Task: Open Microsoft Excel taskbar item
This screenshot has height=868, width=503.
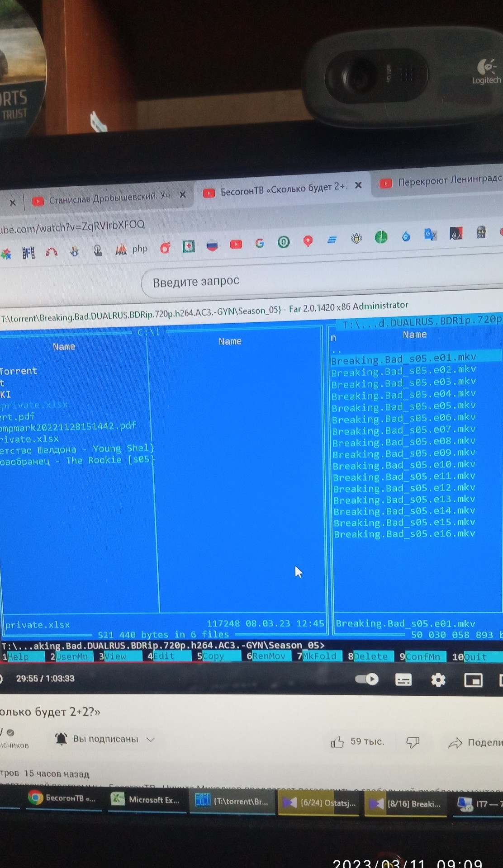Action: (x=146, y=800)
